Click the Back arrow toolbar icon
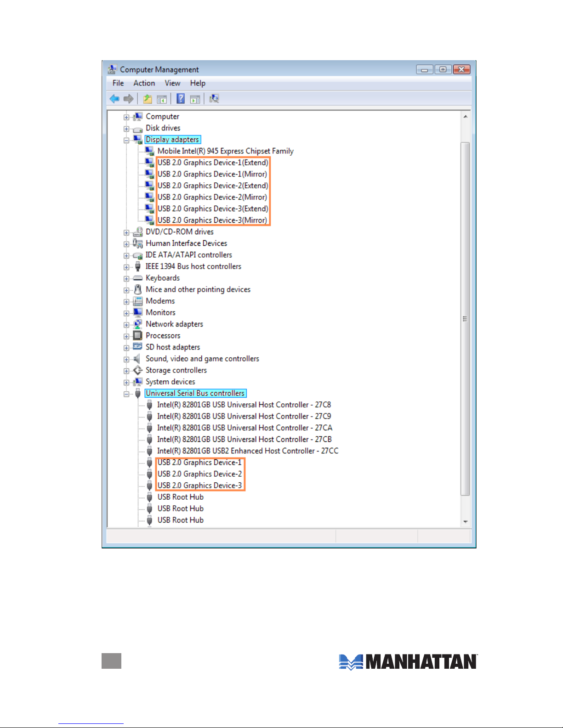 pos(114,99)
